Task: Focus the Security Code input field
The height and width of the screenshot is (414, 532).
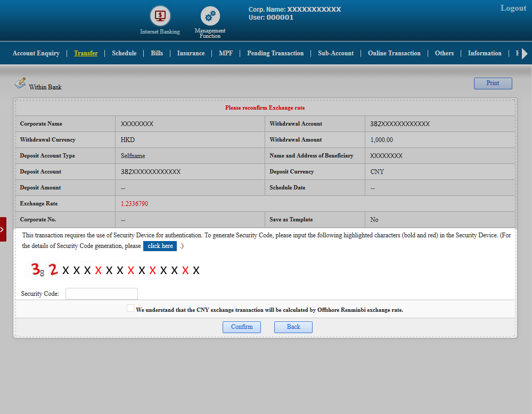Action: click(101, 294)
